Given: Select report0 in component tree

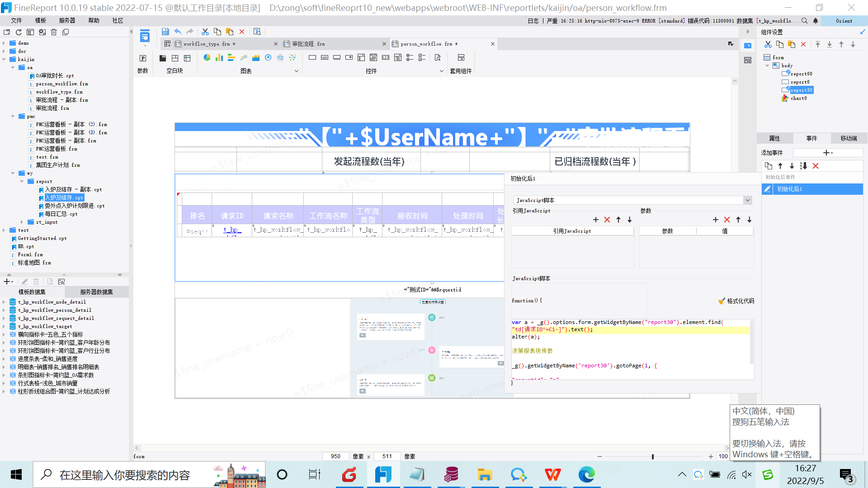Looking at the screenshot, I should [x=800, y=82].
